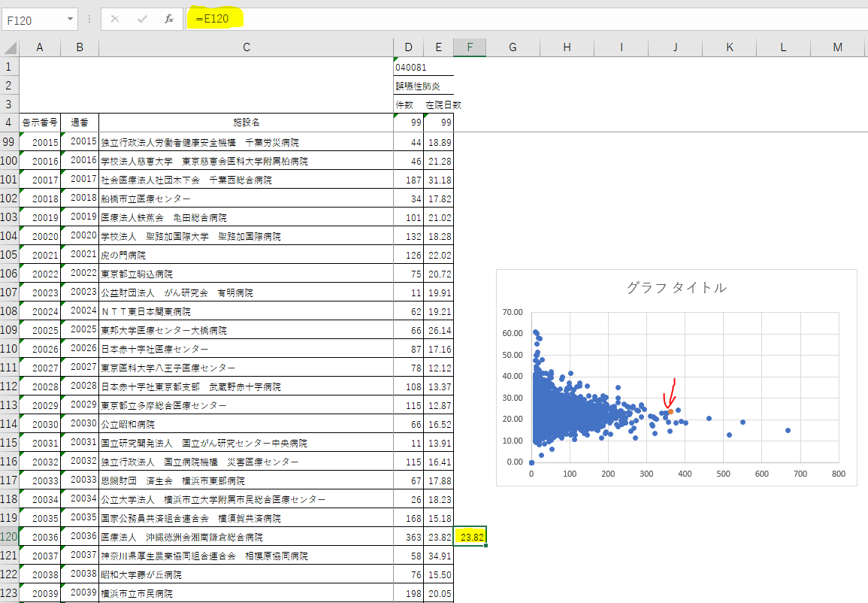
Task: Click the Select All corner triangle
Action: (10, 47)
